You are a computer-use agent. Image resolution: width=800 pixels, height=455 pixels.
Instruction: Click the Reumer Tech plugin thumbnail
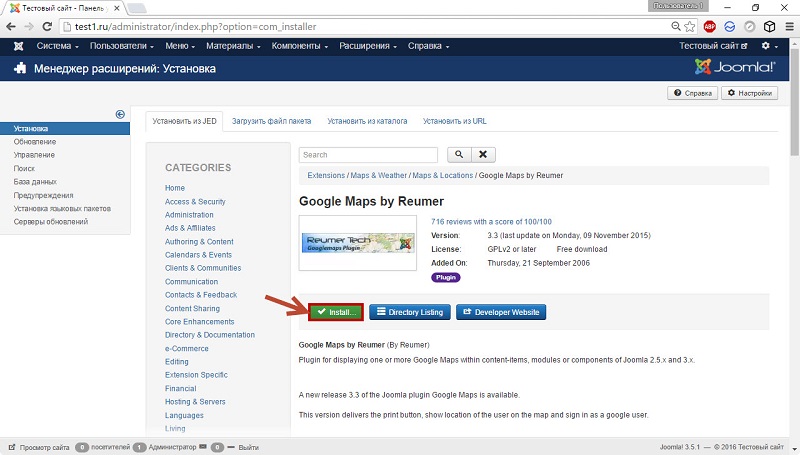tap(358, 243)
